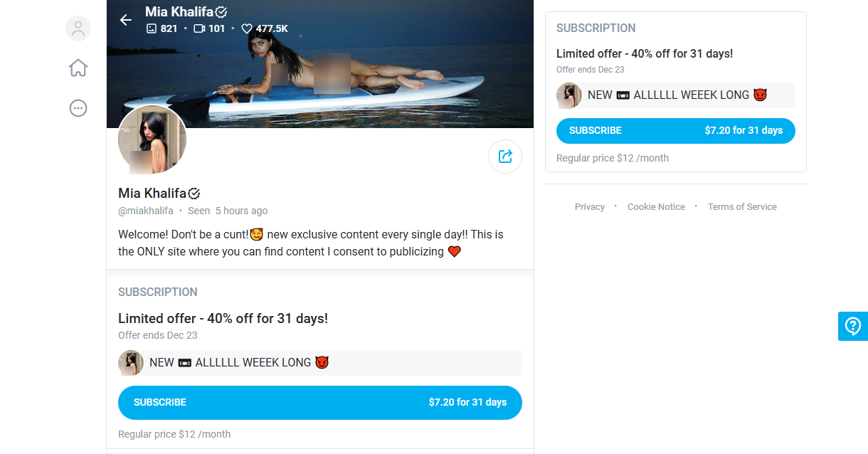Screen dimensions: 868x454
Task: Open the Privacy link
Action: coord(590,207)
